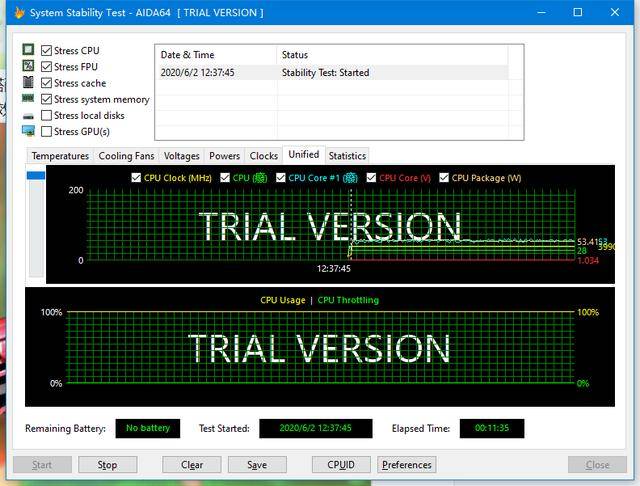
Task: Click the Stress CPU chip icon
Action: (x=28, y=50)
